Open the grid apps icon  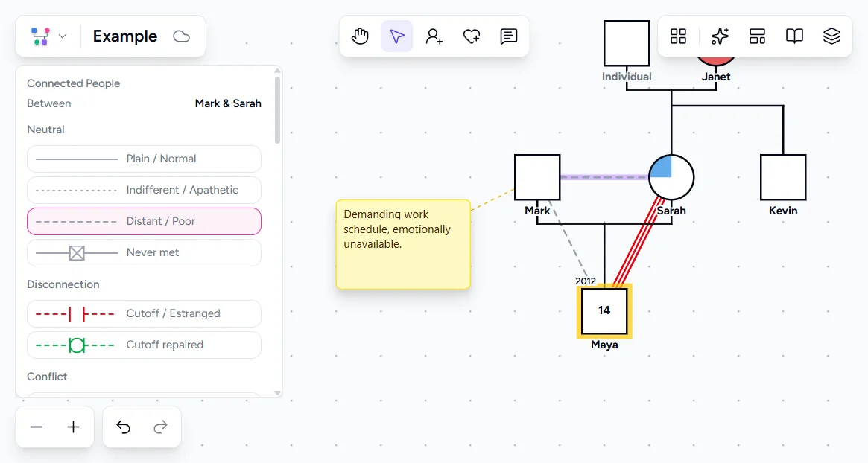pos(678,36)
